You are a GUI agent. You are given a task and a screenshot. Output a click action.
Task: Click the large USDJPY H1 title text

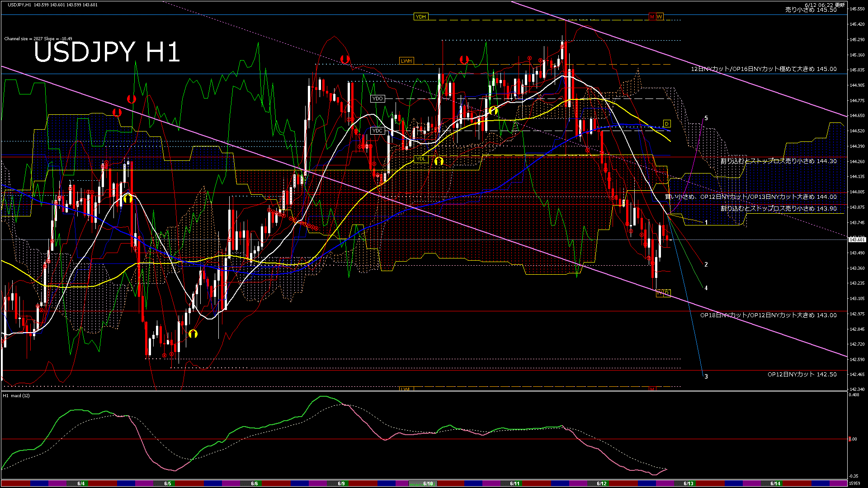[x=107, y=52]
